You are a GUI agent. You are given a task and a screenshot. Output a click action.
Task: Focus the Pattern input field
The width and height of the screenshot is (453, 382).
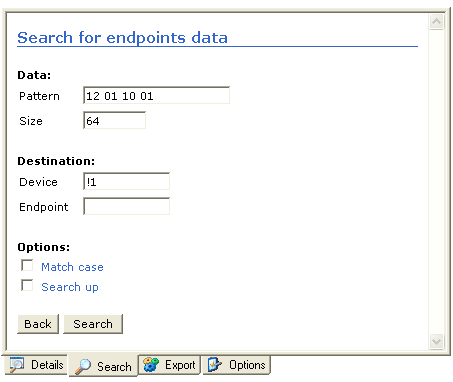[156, 95]
